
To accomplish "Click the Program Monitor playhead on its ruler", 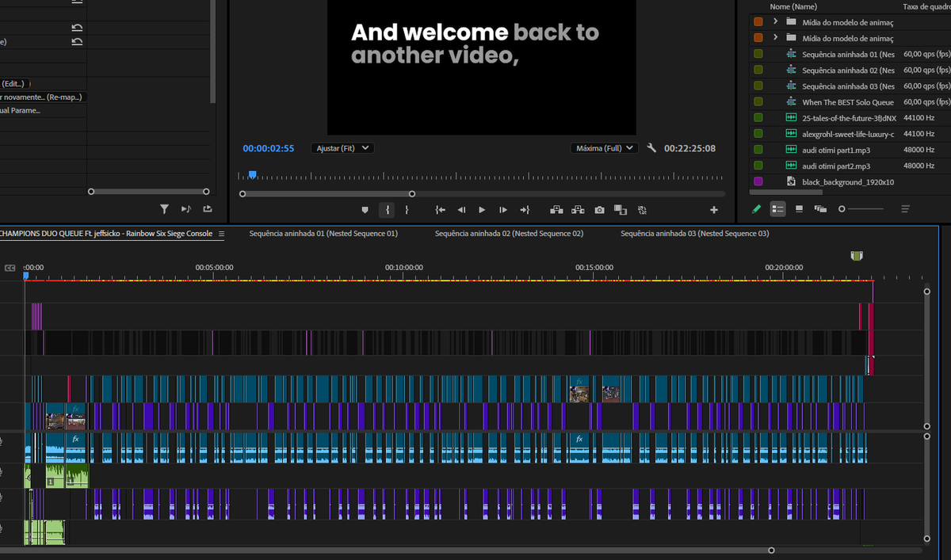I will point(253,174).
